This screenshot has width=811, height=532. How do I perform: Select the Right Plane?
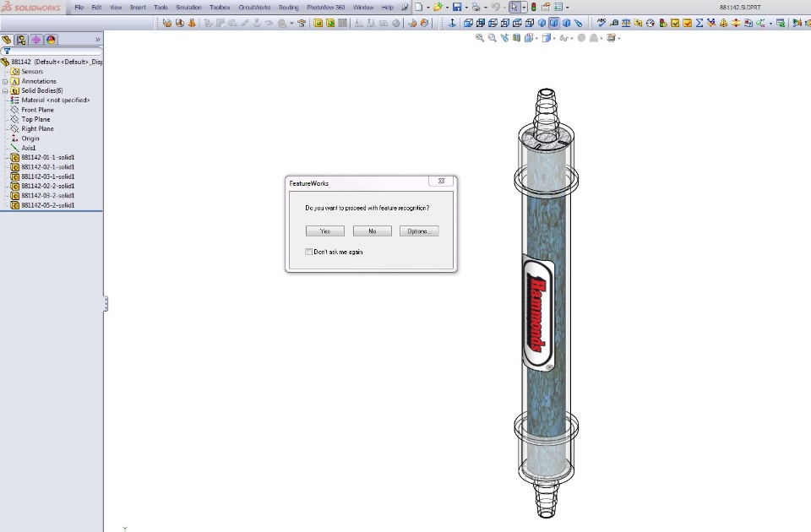pos(37,128)
